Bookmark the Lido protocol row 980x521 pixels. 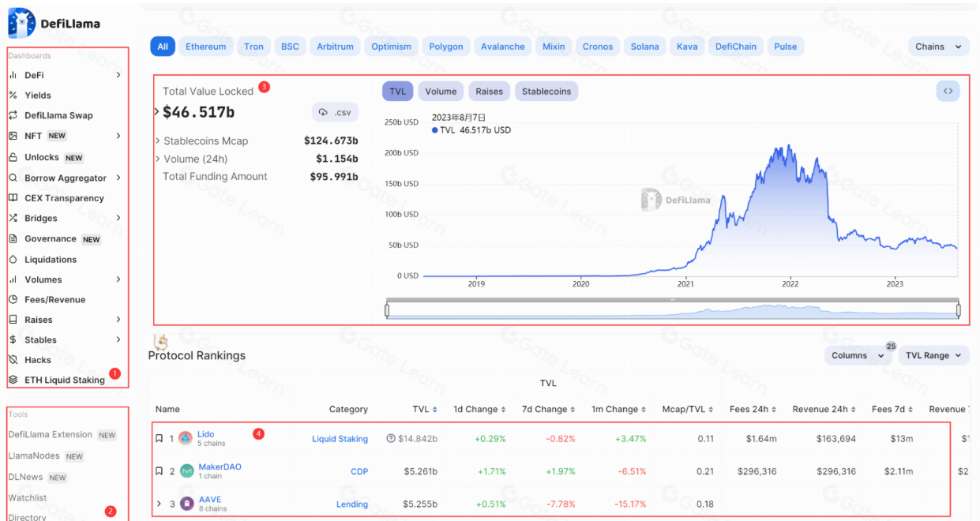pos(159,438)
